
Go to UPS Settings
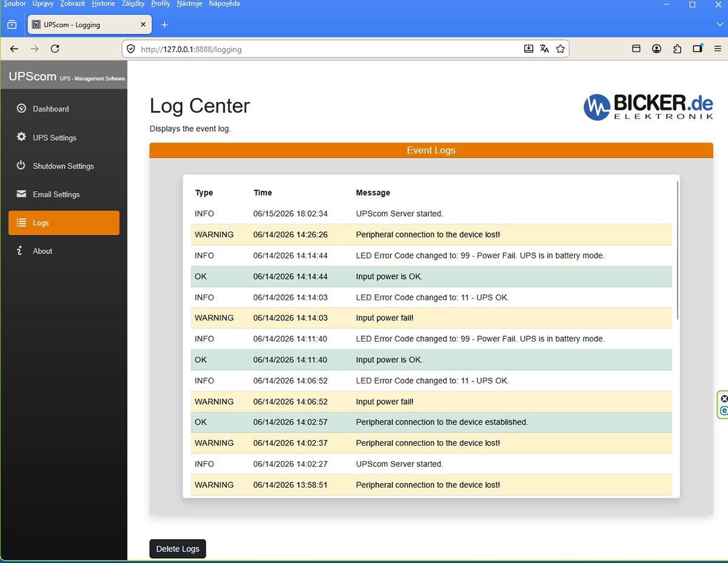(x=55, y=138)
